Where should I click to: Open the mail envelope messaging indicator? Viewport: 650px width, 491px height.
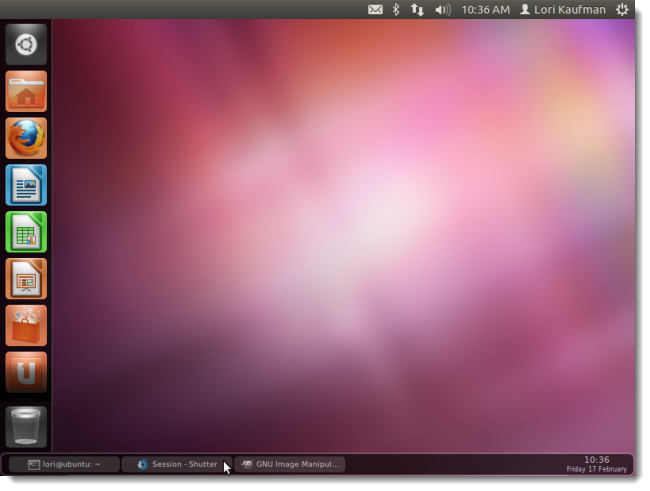375,10
